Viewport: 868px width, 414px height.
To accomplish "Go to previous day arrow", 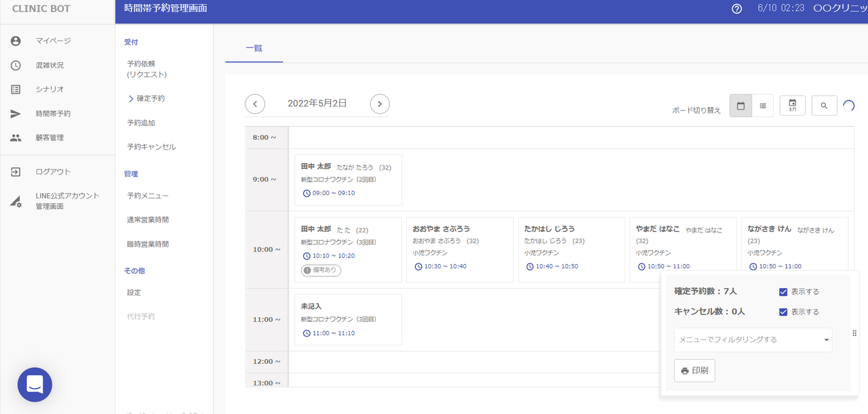I will tap(255, 104).
